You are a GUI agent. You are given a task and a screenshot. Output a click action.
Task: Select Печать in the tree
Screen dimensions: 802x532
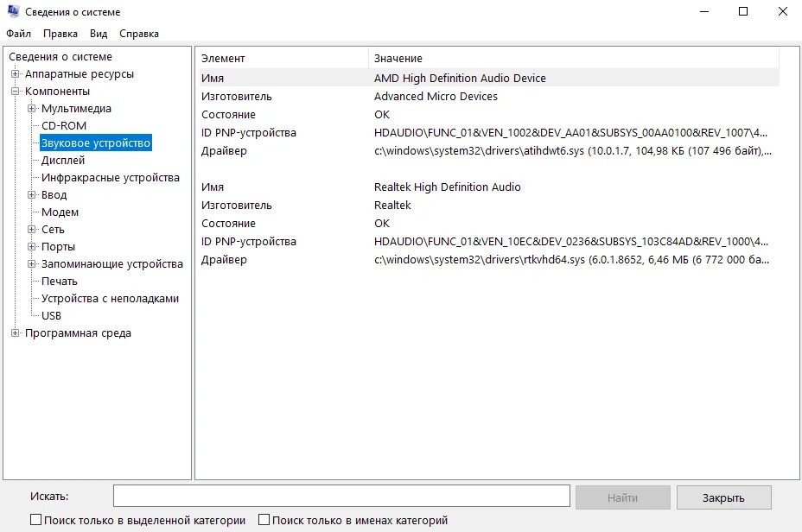click(60, 282)
